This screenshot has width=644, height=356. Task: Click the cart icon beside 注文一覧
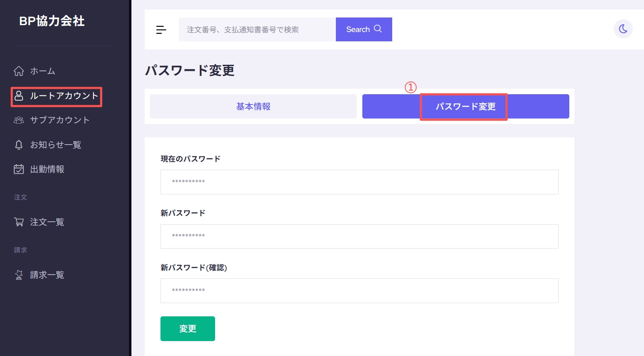click(19, 222)
